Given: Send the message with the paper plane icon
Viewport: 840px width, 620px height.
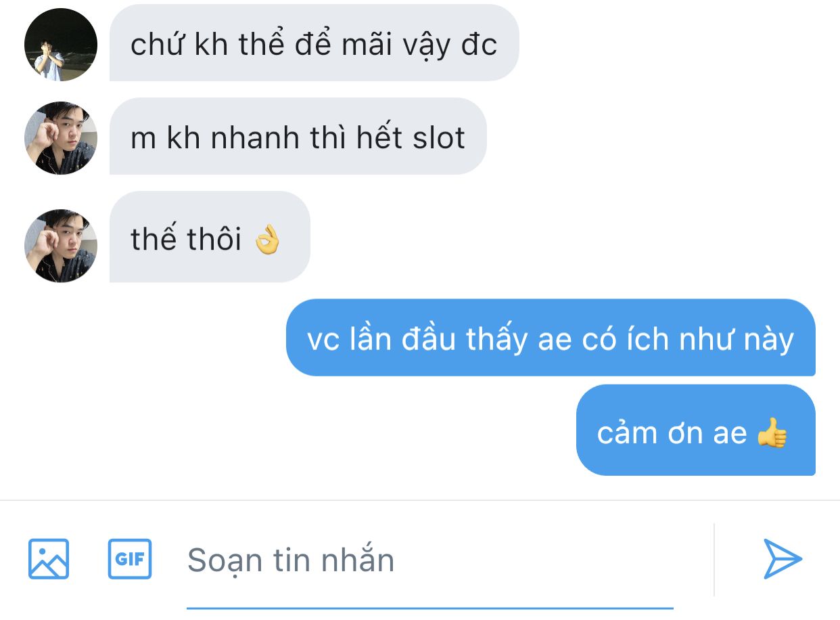Looking at the screenshot, I should 783,559.
